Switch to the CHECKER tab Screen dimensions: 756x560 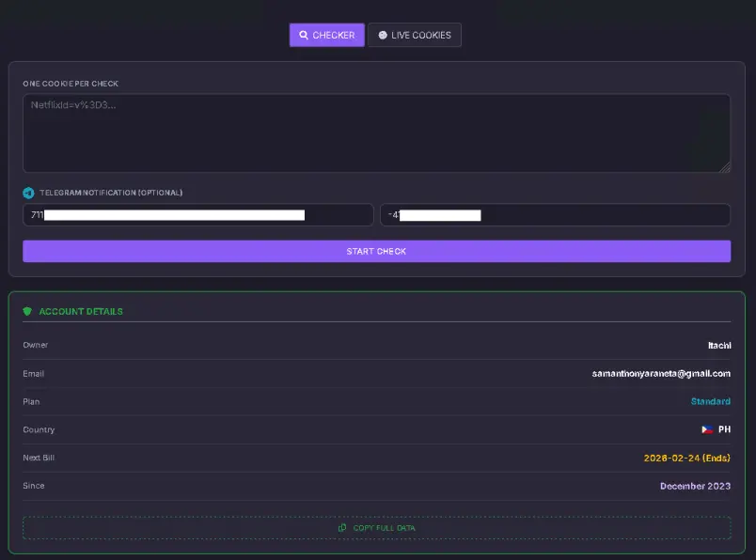(x=327, y=35)
